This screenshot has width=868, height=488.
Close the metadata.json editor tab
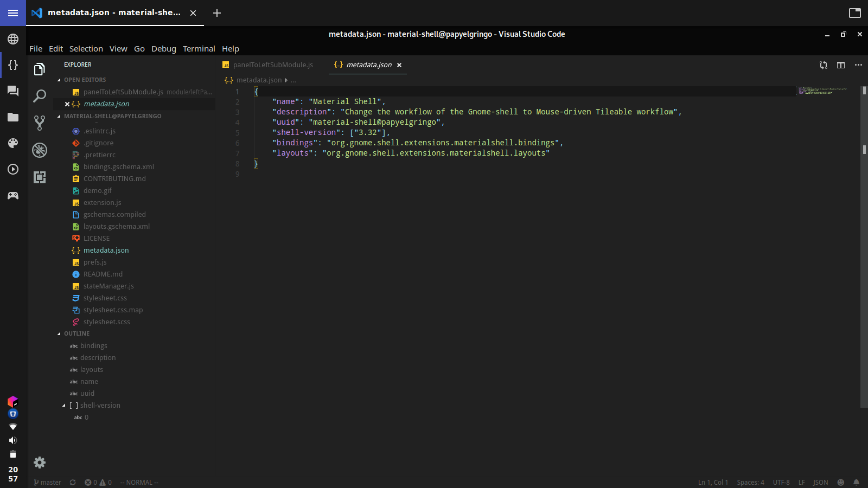pyautogui.click(x=399, y=65)
